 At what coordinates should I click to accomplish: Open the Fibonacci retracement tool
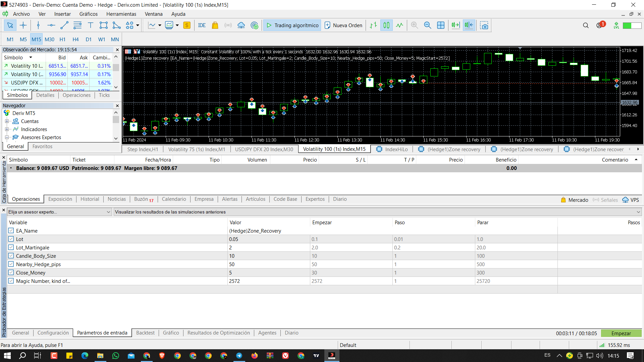point(77,25)
